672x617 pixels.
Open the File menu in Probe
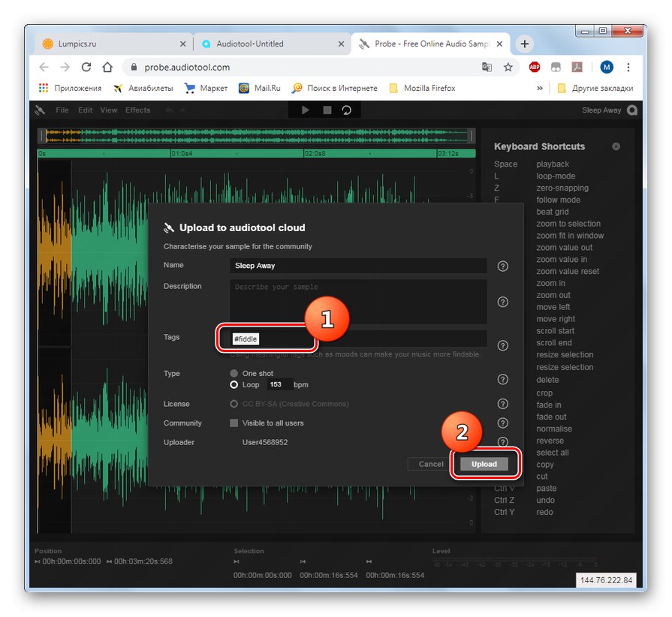pyautogui.click(x=62, y=110)
